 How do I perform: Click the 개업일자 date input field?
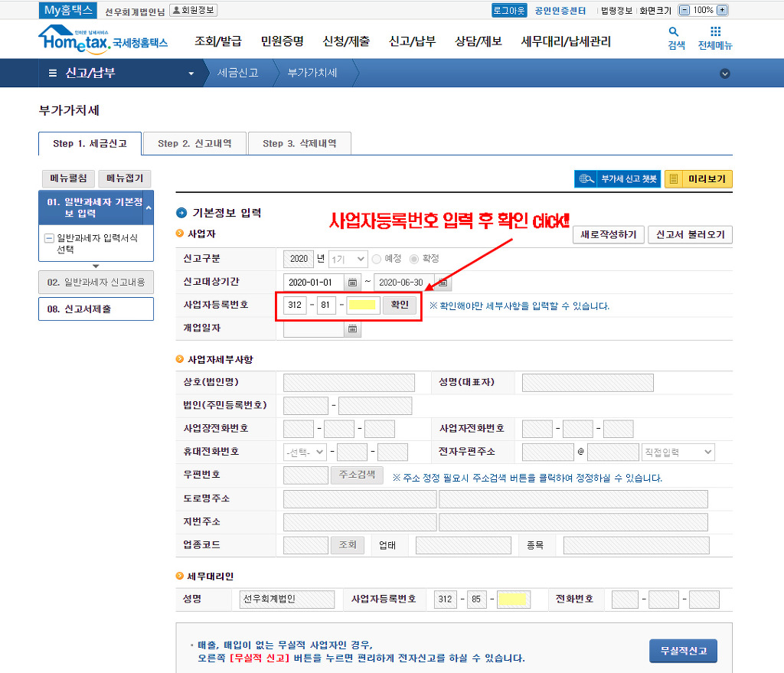[x=315, y=328]
